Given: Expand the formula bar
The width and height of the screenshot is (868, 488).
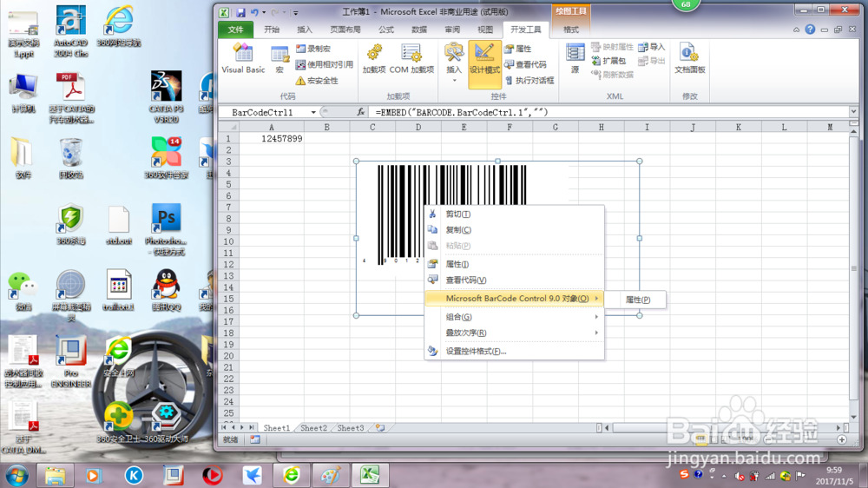Looking at the screenshot, I should [x=853, y=112].
